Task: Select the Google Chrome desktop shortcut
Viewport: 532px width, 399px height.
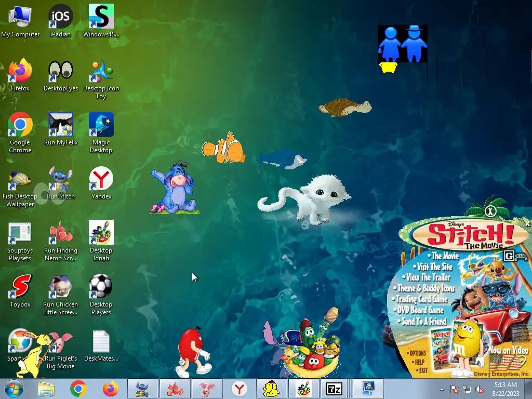Action: tap(20, 132)
